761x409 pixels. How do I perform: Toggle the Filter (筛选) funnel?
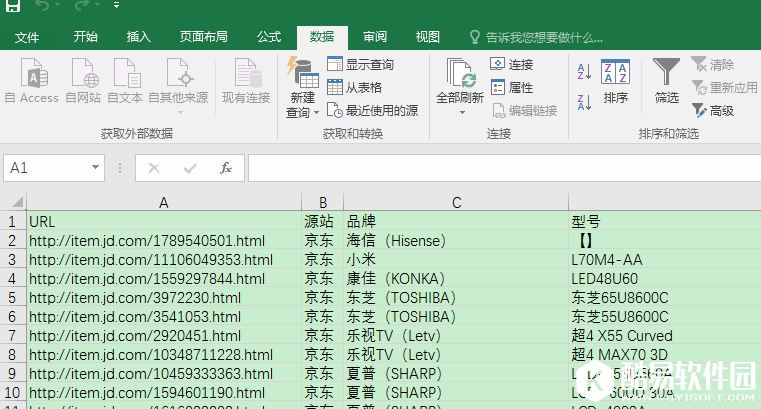(x=666, y=82)
